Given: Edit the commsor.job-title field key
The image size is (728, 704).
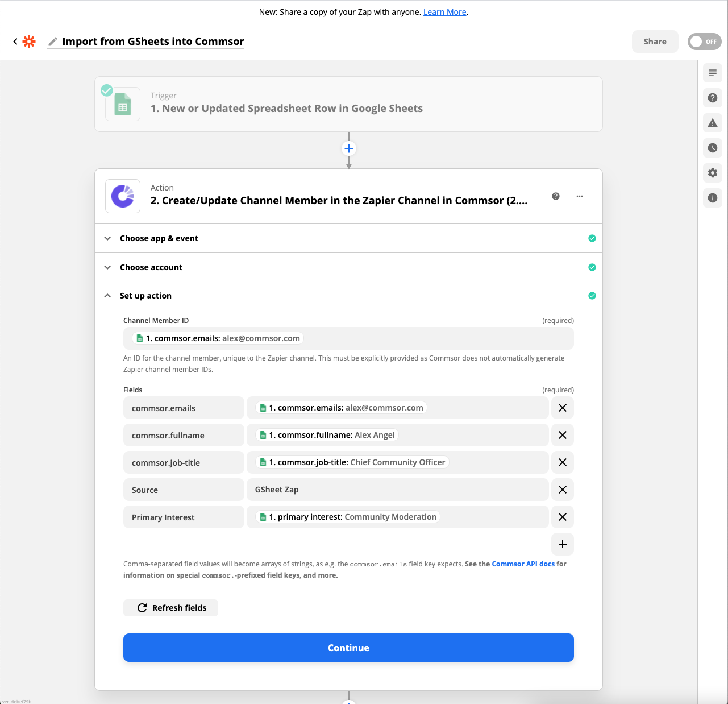Looking at the screenshot, I should click(184, 462).
